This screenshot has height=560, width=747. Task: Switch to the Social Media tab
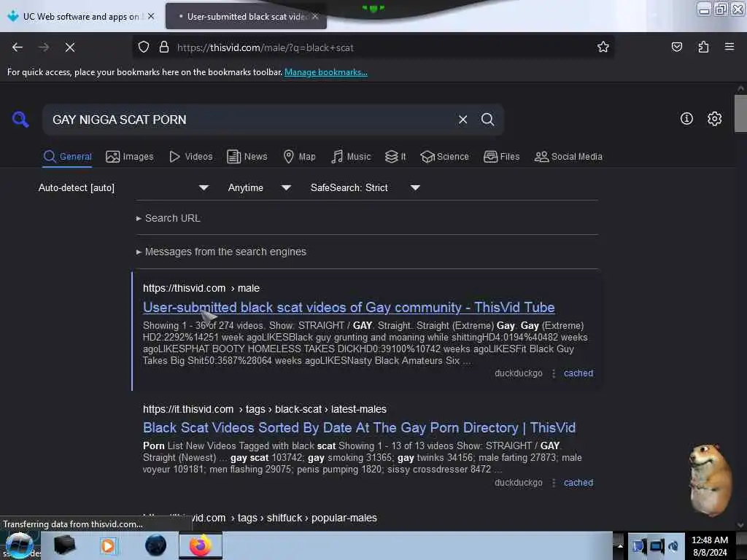pyautogui.click(x=568, y=157)
